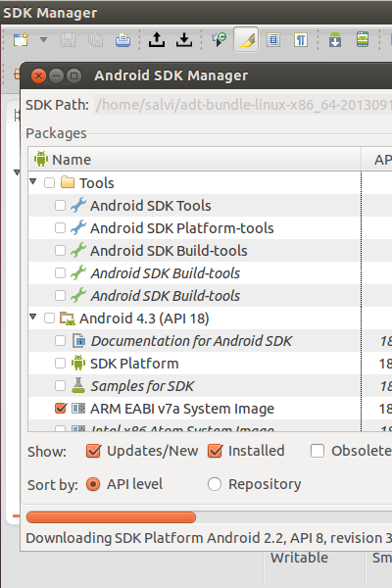Toggle the highlighter mark occurrences icon

(x=246, y=39)
